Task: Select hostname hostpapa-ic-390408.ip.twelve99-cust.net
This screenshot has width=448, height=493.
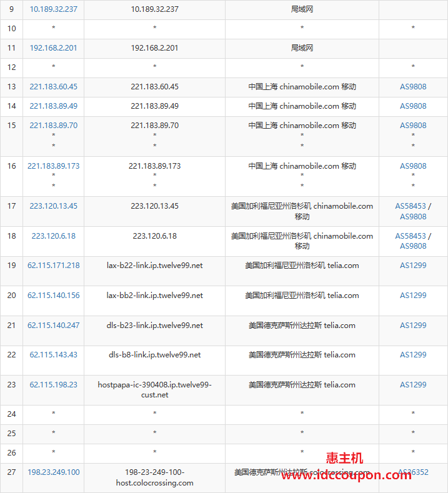Action: point(155,389)
